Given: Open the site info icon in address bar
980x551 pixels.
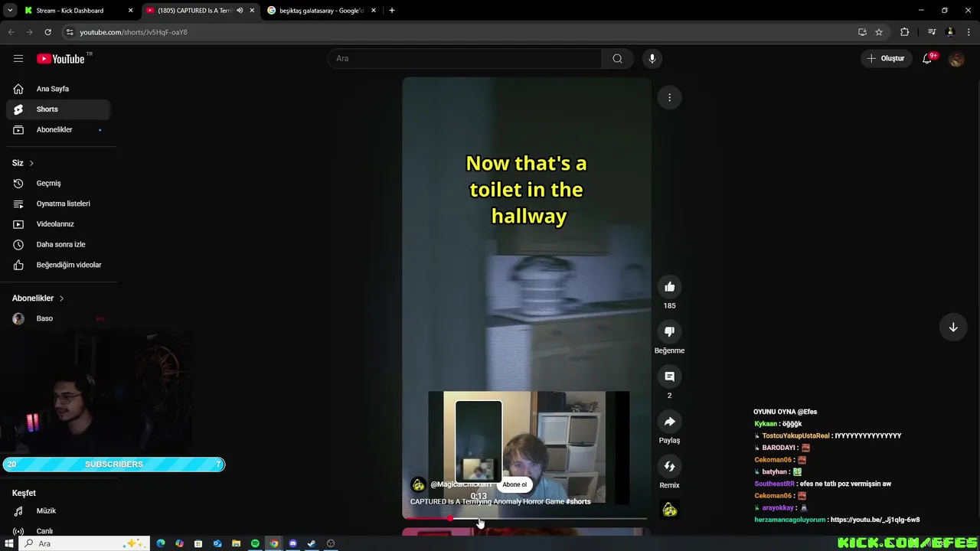Looking at the screenshot, I should (70, 32).
